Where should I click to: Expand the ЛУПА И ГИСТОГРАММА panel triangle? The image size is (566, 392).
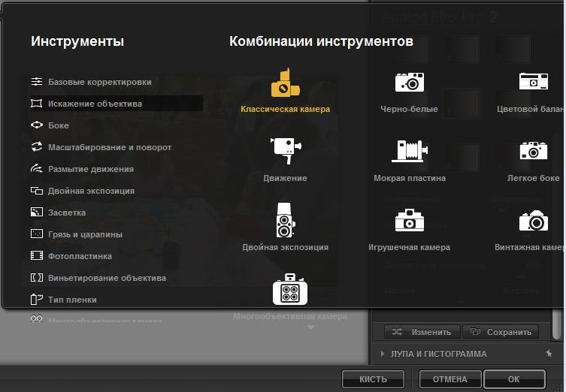[383, 354]
